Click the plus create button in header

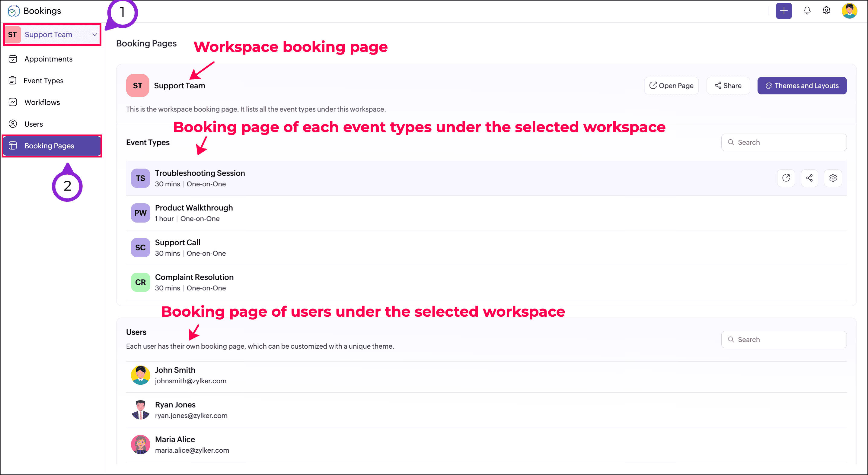(x=783, y=11)
